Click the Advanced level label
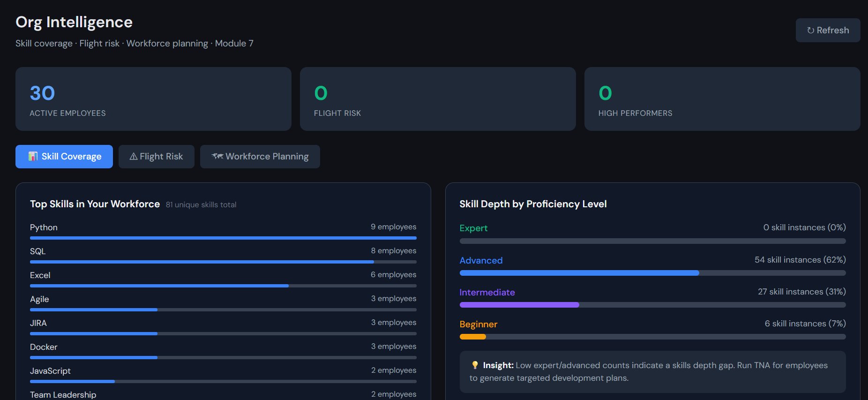This screenshot has height=400, width=868. click(481, 260)
